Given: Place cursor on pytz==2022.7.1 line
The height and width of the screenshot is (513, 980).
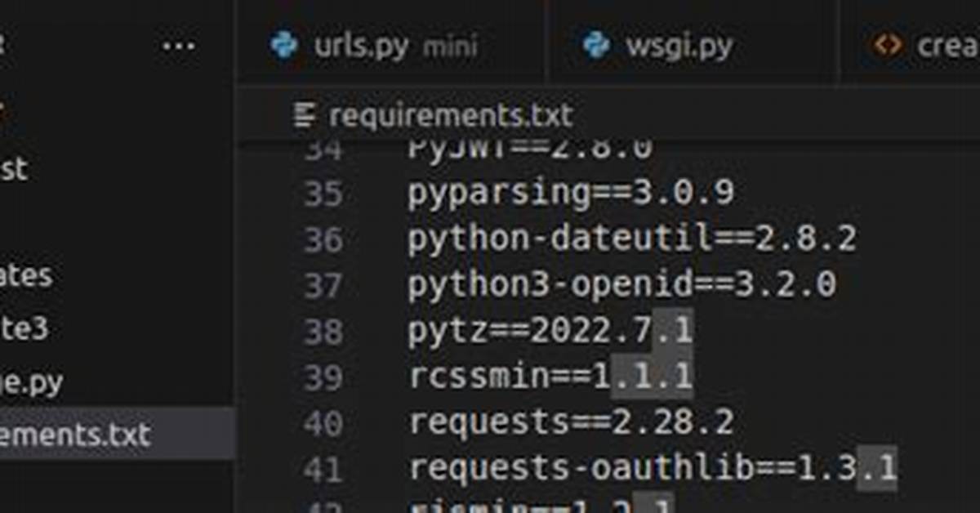Looking at the screenshot, I should (x=550, y=332).
